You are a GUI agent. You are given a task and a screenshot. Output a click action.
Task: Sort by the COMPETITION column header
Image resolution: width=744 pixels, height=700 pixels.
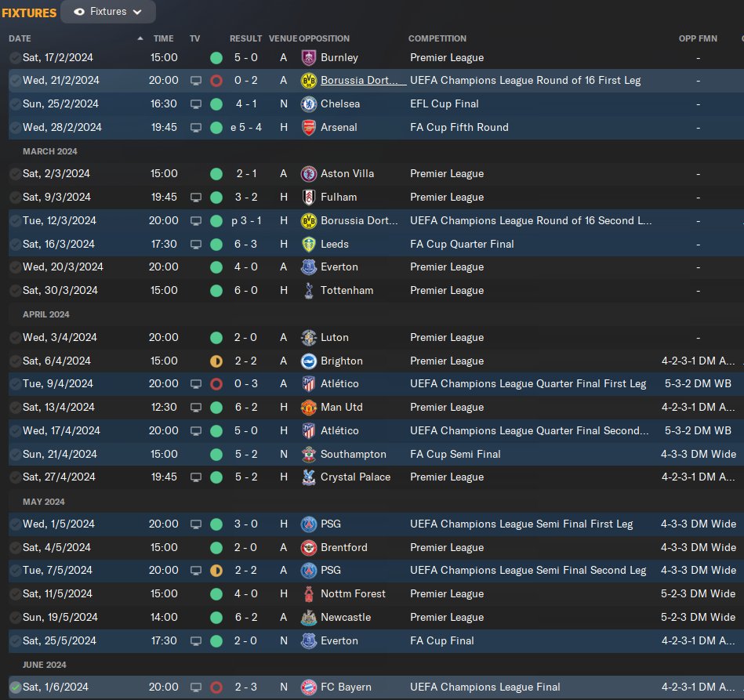pos(437,38)
